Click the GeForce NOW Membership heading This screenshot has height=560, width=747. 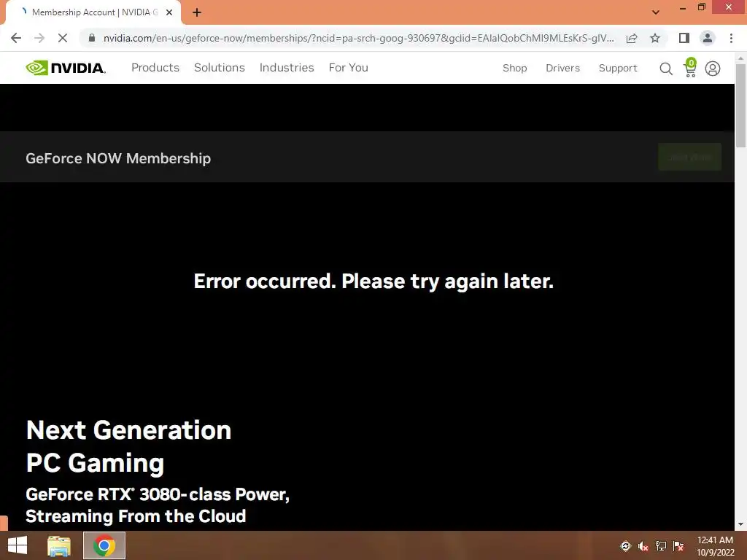point(118,158)
